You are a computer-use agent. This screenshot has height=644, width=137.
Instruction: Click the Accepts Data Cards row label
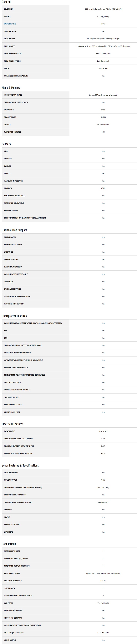click(x=13, y=95)
